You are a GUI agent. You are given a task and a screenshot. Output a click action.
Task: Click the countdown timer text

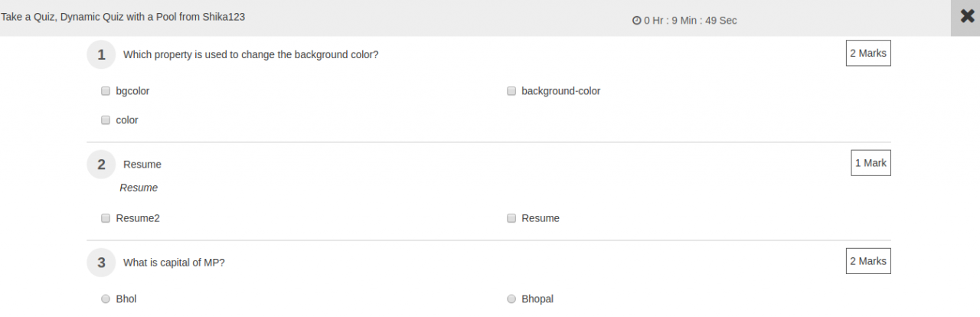(x=690, y=21)
